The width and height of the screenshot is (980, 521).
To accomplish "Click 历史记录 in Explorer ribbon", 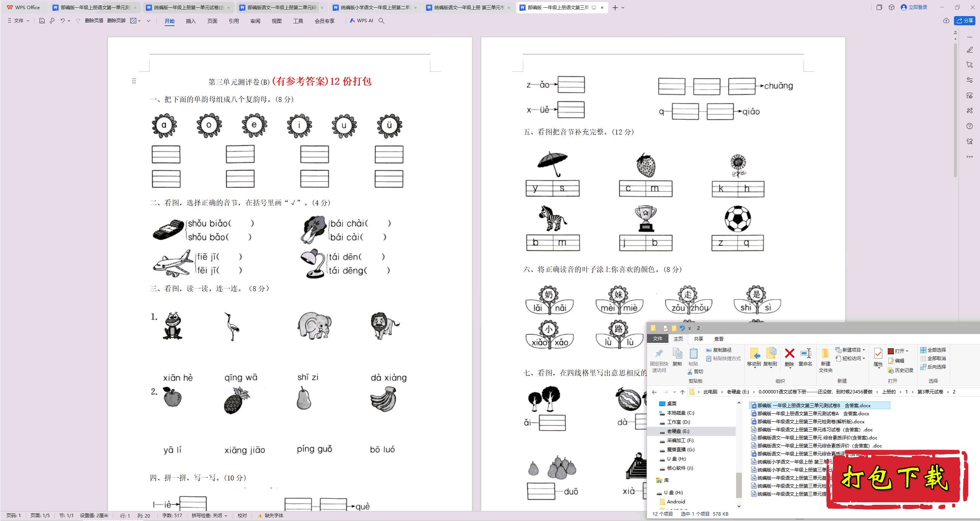I will pyautogui.click(x=900, y=370).
